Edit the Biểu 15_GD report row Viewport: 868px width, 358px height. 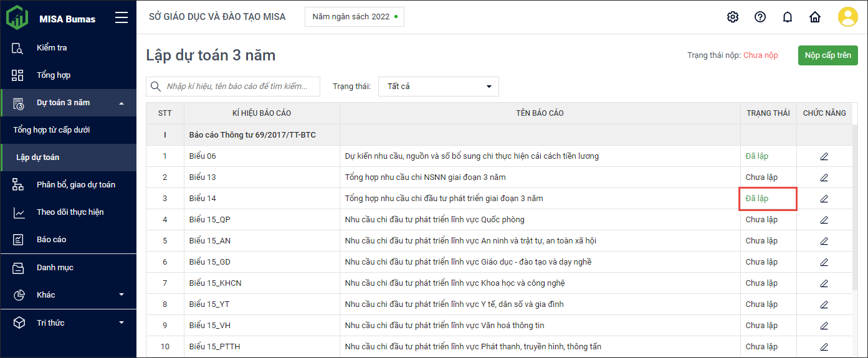pos(824,262)
